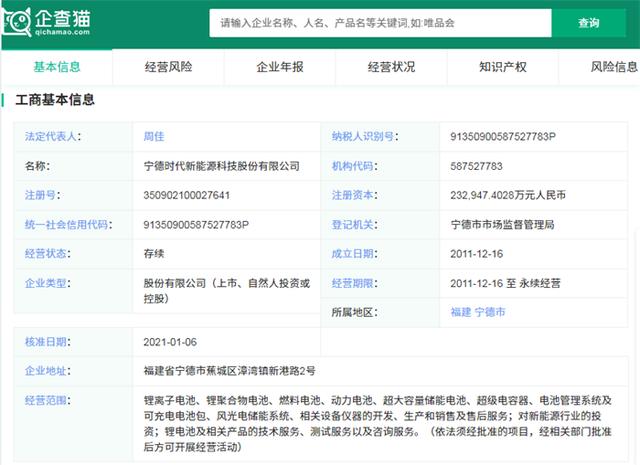Click the 企业地址 label
Viewport: 640px width, 465px height.
tap(46, 371)
